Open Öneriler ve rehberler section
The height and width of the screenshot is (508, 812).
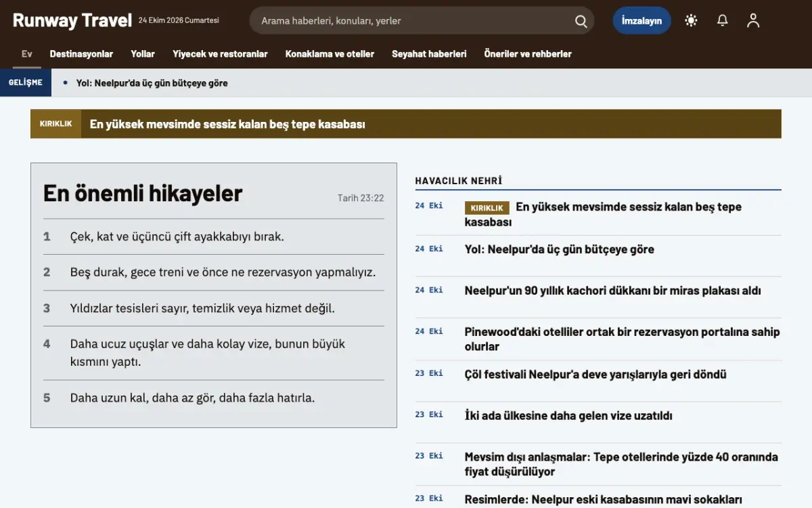pos(528,54)
